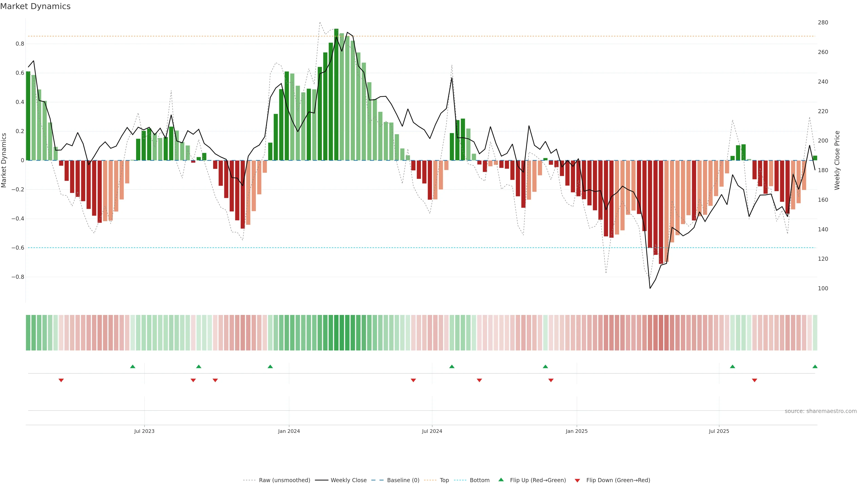Click the flip-down marker just before Jul 2024
Image resolution: width=868 pixels, height=488 pixels.
click(413, 380)
